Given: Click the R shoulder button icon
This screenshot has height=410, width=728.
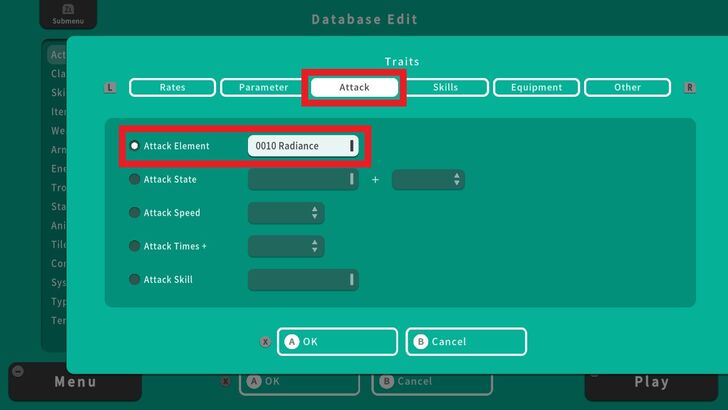Looking at the screenshot, I should coord(690,88).
